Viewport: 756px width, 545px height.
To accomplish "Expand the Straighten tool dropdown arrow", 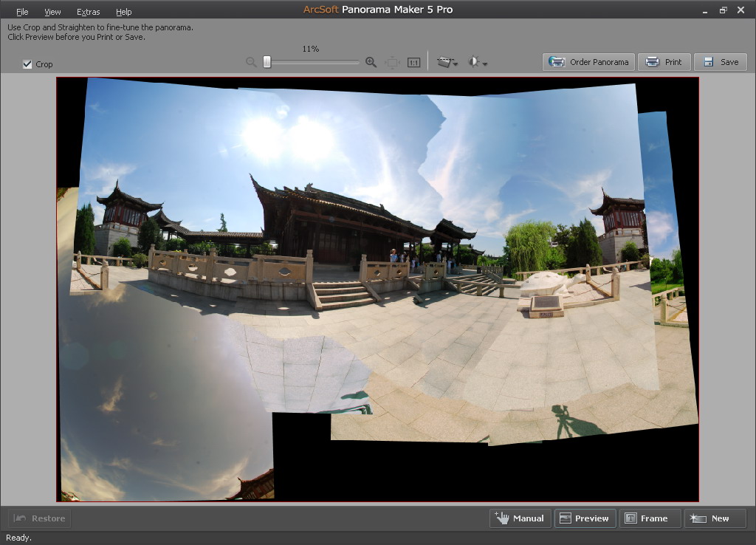I will (456, 64).
